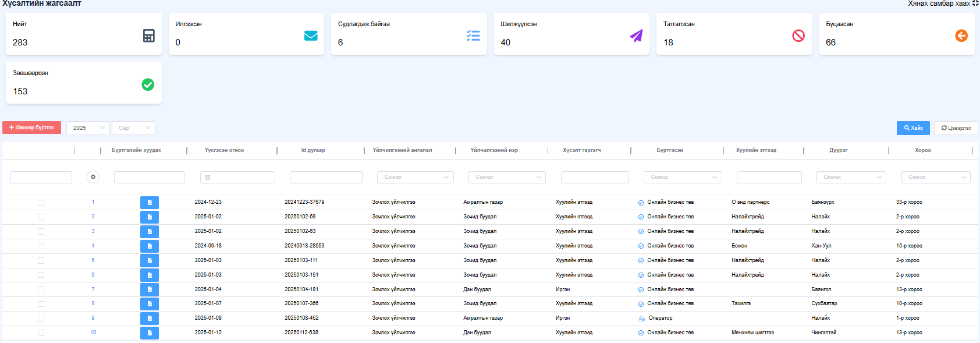Click the gear settings icon in filter row
The image size is (980, 343).
coord(93,177)
